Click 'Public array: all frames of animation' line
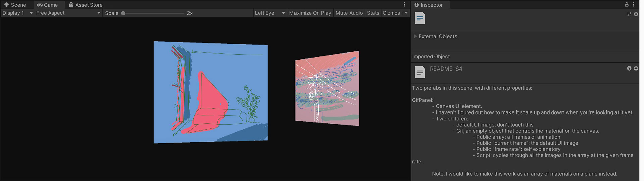 click(516, 137)
